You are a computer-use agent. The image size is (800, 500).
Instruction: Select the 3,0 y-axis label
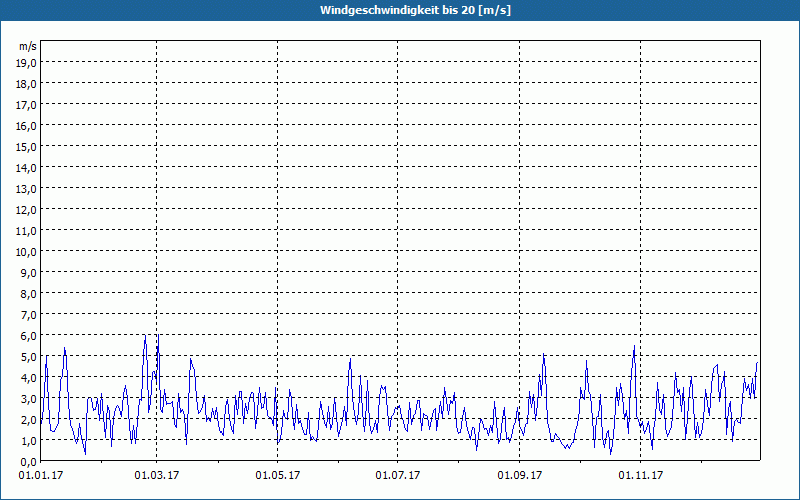coord(28,398)
